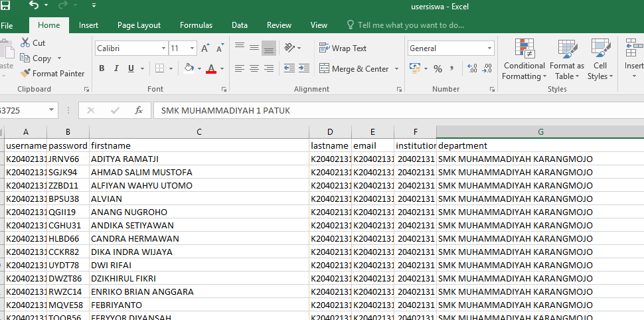Click the Tell me search box
Image resolution: width=644 pixels, height=320 pixels.
point(406,25)
